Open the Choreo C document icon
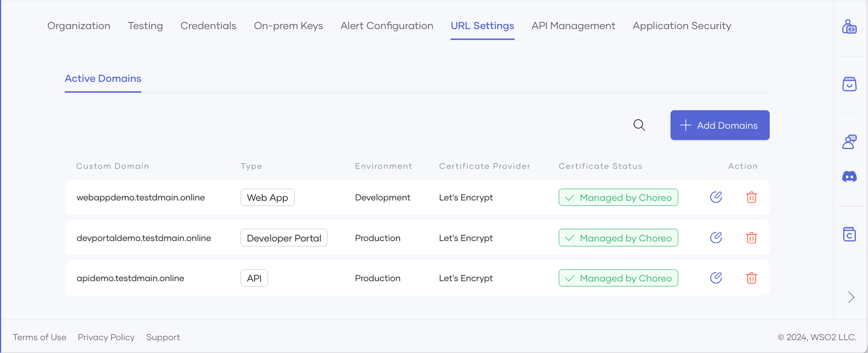Image resolution: width=868 pixels, height=353 pixels. click(849, 234)
